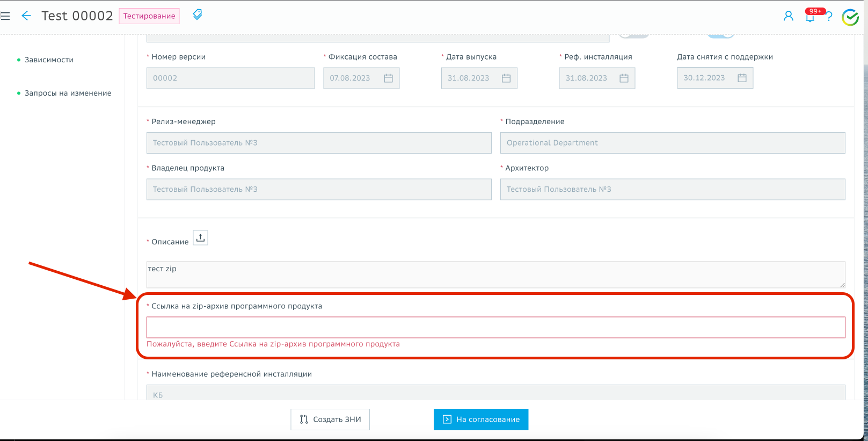Open the Реф. инсталляция calendar picker
Image resolution: width=868 pixels, height=441 pixels.
624,78
